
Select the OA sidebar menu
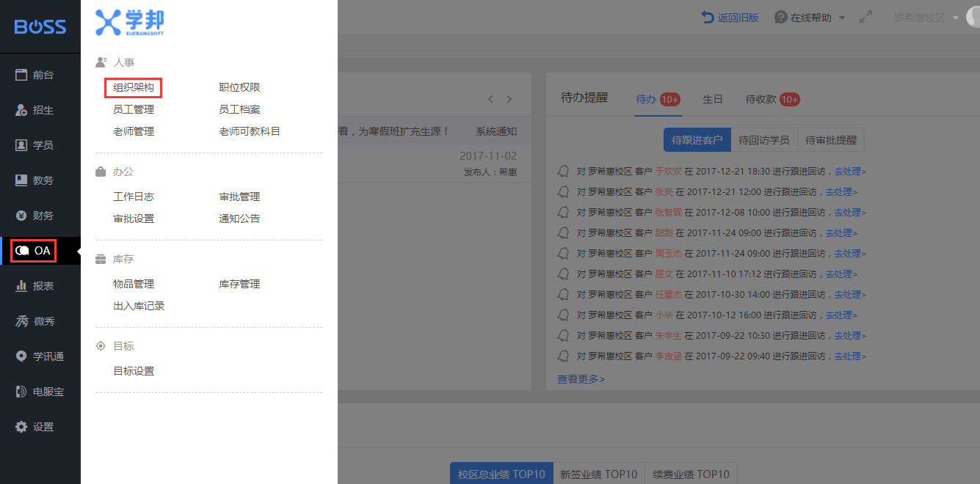pos(40,251)
